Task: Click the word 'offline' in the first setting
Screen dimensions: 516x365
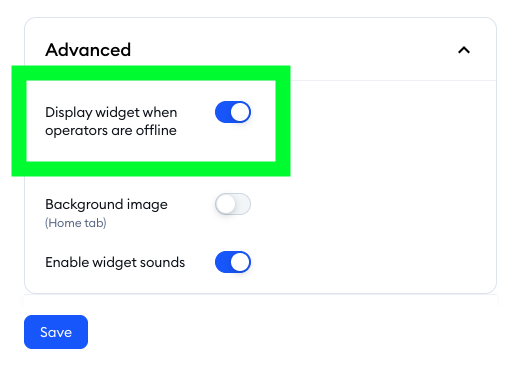Action: [156, 130]
